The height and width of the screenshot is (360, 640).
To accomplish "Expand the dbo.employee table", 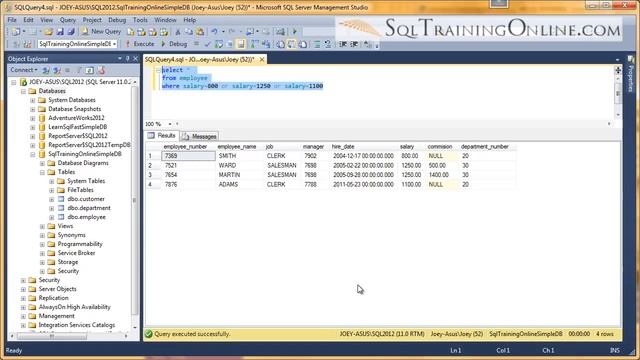I will point(51,217).
